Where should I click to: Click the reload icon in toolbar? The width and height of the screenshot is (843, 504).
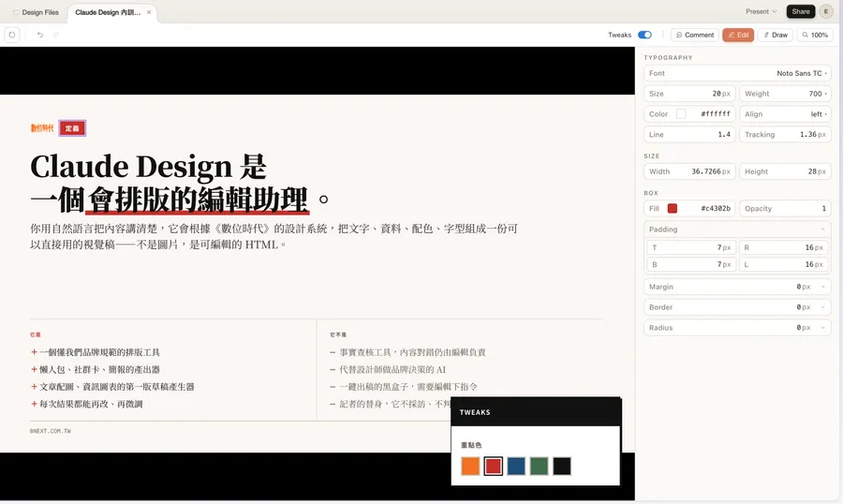pos(12,35)
